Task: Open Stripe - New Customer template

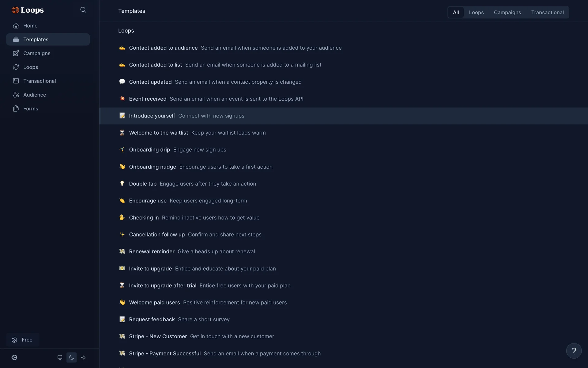Action: (x=158, y=336)
